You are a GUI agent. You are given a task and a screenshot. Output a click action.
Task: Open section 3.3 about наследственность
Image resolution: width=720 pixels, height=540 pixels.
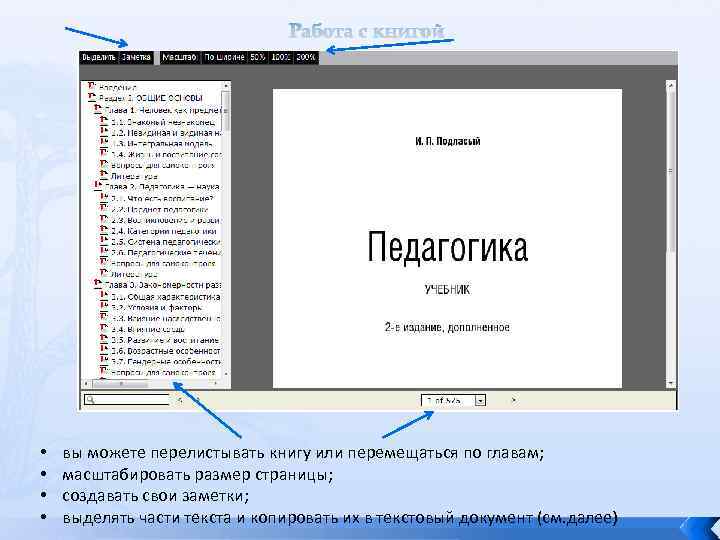pos(166,318)
